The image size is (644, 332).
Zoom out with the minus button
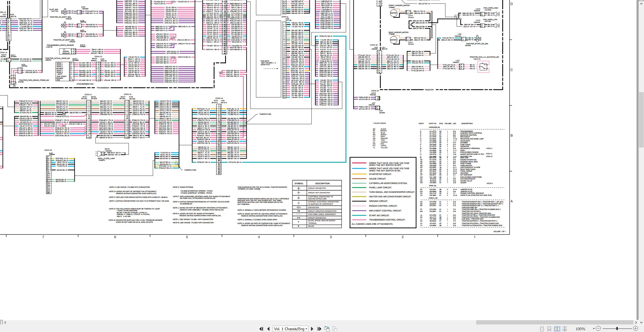tap(598, 328)
